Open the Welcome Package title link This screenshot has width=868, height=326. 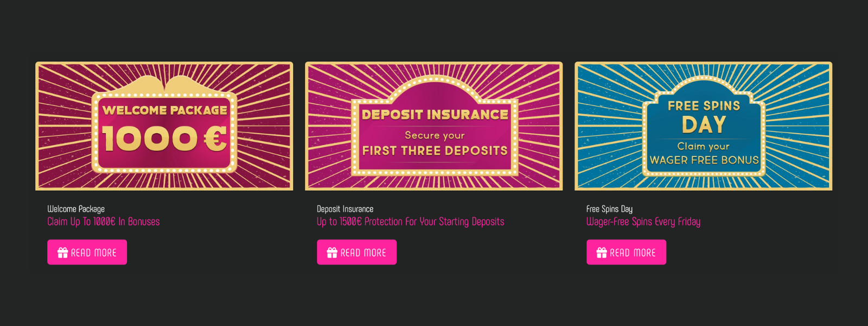(x=75, y=209)
